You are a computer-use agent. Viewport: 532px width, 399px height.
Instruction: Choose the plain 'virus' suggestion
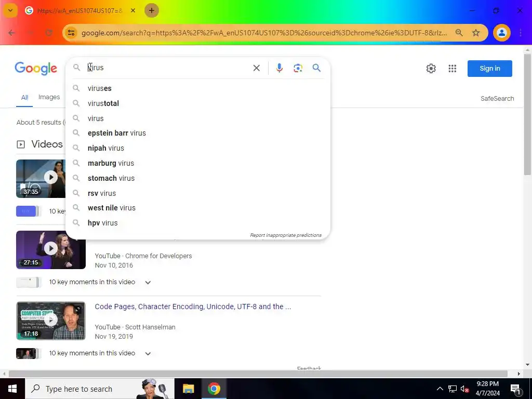click(198, 118)
